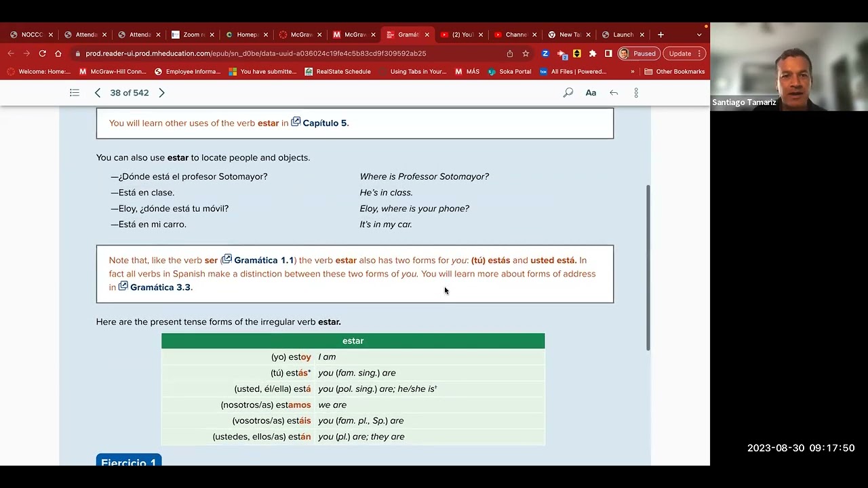The image size is (868, 488).
Task: Open the Paused profile button
Action: (638, 54)
